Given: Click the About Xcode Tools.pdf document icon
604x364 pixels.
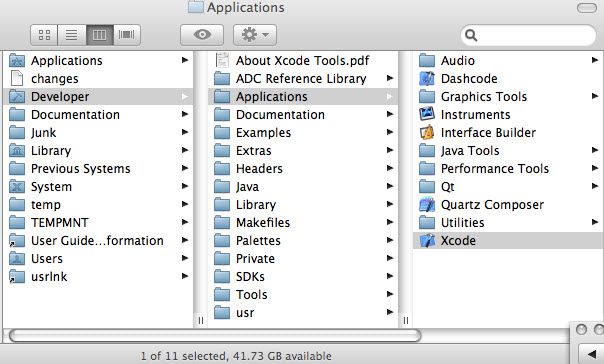Looking at the screenshot, I should 222,60.
